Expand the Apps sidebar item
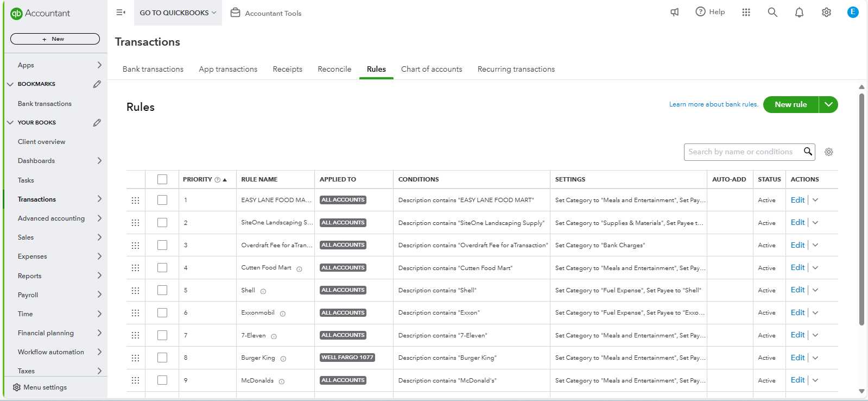The width and height of the screenshot is (868, 401). [99, 65]
